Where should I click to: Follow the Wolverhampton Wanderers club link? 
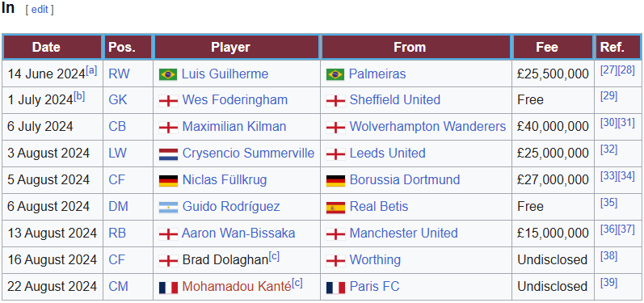coord(427,127)
